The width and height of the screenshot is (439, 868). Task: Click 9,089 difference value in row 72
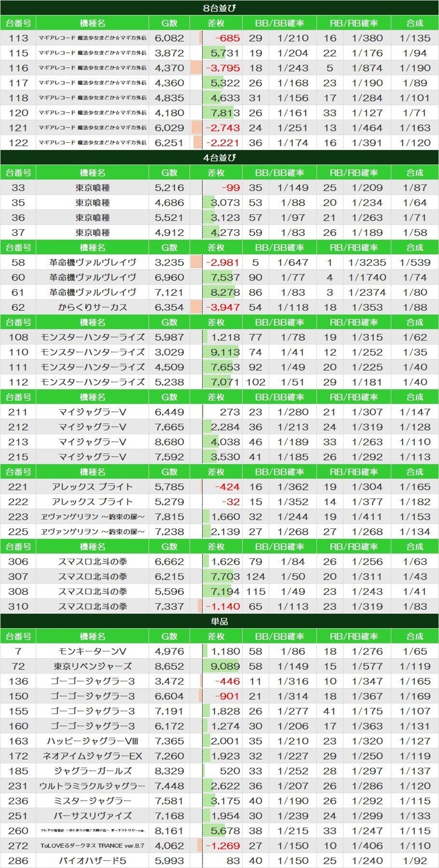[x=225, y=666]
